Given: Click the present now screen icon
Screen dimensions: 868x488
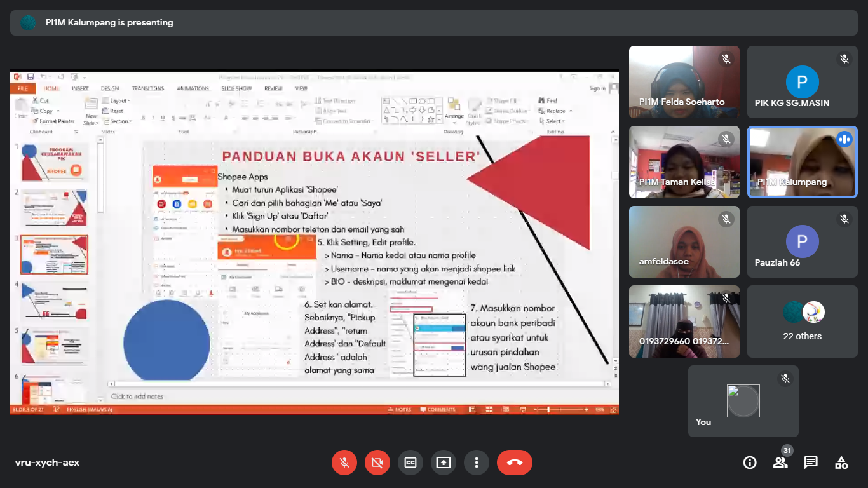Looking at the screenshot, I should 444,463.
